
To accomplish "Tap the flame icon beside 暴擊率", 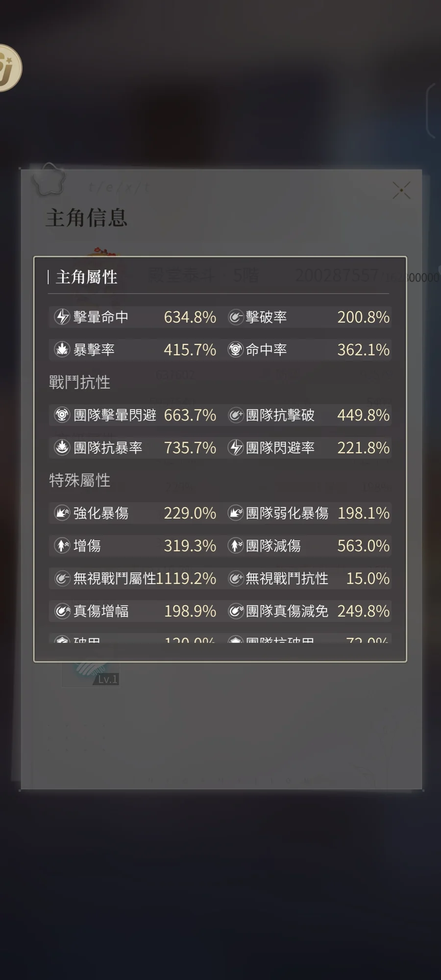I will 62,349.
